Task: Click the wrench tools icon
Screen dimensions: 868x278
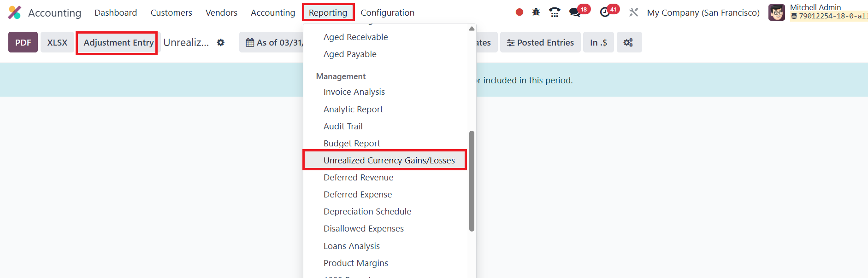Action: point(634,12)
